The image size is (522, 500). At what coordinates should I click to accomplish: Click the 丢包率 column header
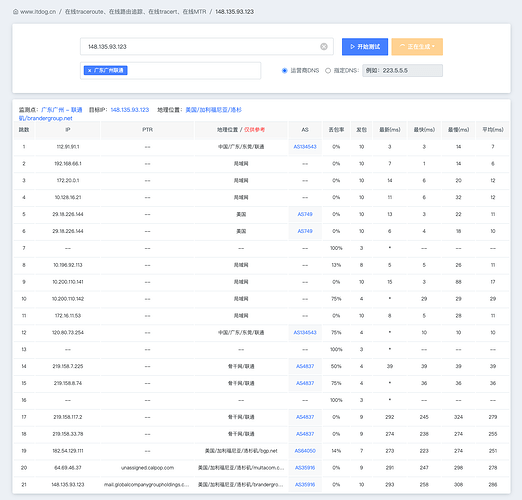tap(336, 130)
